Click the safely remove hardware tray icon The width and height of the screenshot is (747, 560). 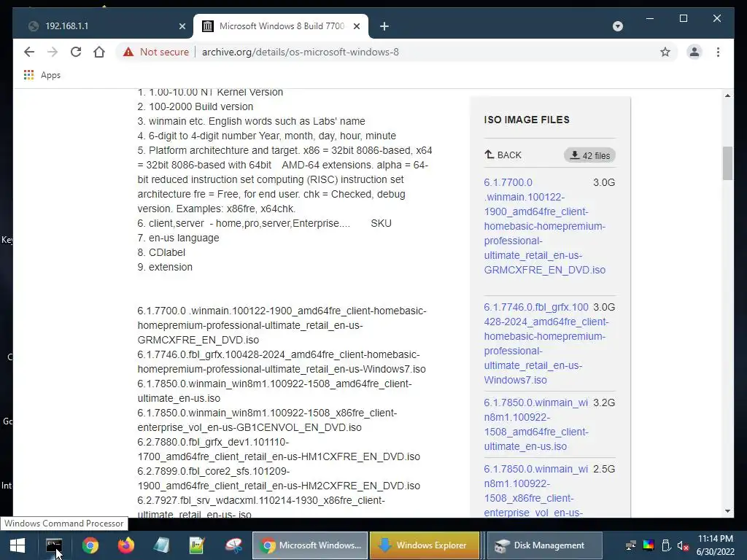666,545
